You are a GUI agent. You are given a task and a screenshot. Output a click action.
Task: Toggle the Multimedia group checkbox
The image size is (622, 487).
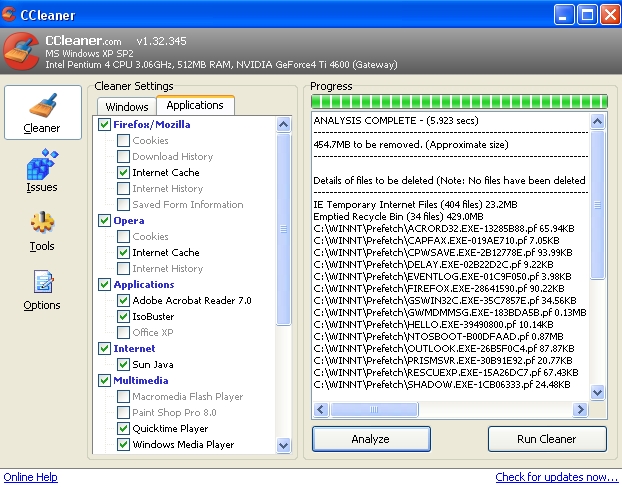tap(105, 381)
